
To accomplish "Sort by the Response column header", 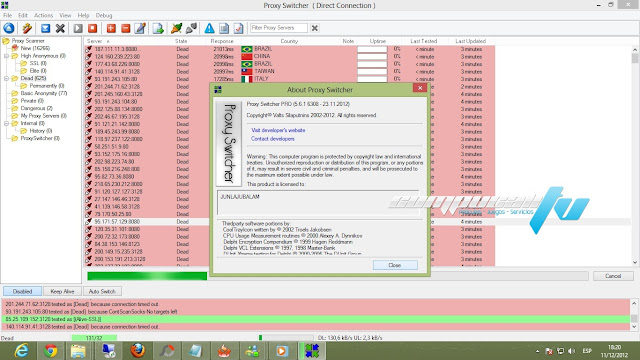I will (x=222, y=41).
